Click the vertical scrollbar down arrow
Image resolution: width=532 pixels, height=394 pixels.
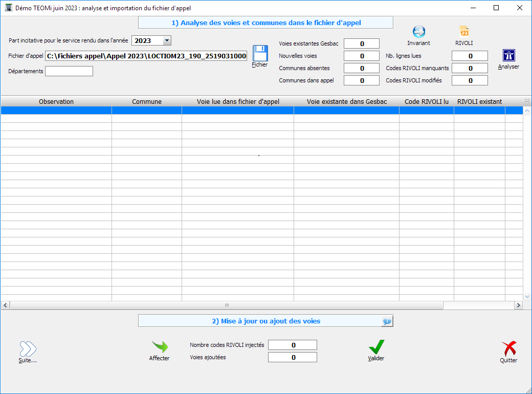[527, 296]
